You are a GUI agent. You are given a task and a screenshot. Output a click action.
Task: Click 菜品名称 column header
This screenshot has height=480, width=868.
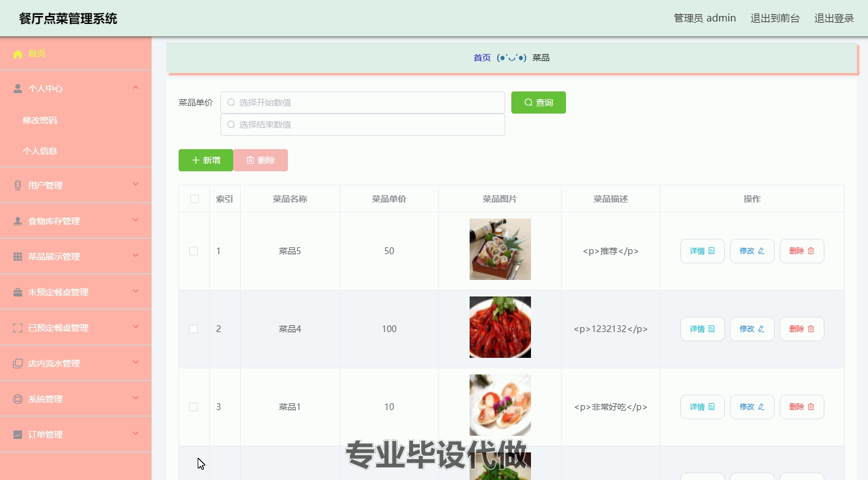[290, 199]
